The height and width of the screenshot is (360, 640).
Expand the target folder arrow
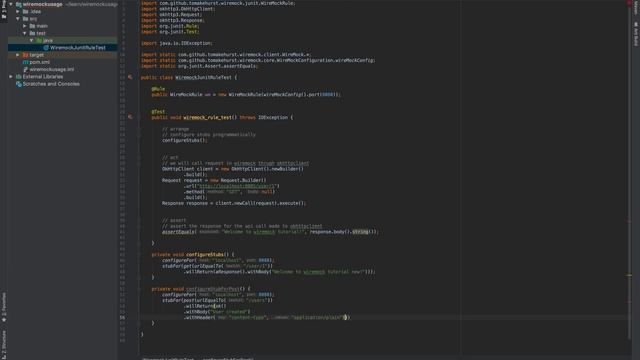(x=18, y=55)
